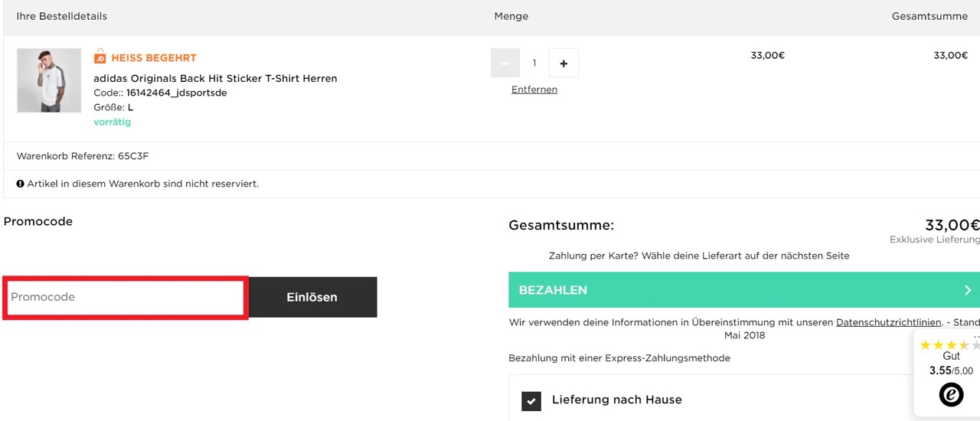Apply code with the Einlösen button

[x=312, y=297]
